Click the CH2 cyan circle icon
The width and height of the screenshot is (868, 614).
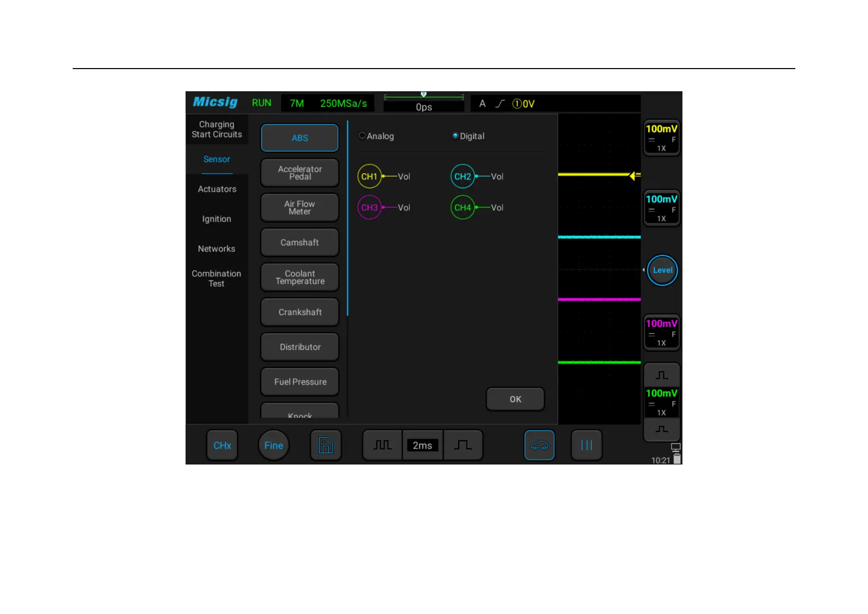(x=462, y=176)
